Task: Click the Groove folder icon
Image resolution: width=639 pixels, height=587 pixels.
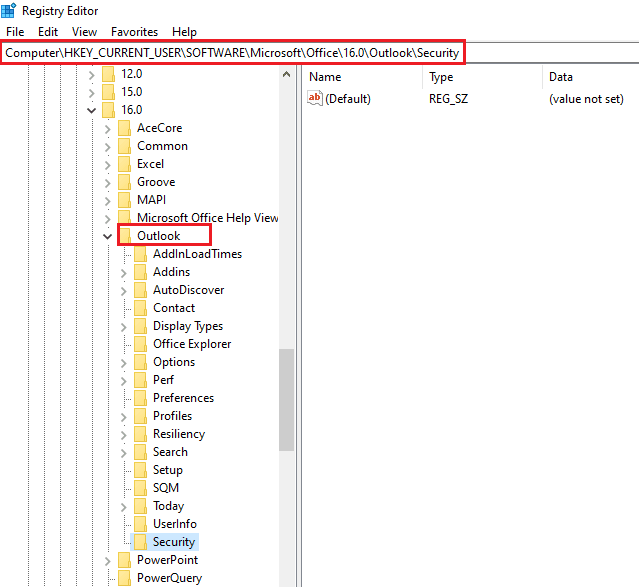Action: click(x=124, y=182)
